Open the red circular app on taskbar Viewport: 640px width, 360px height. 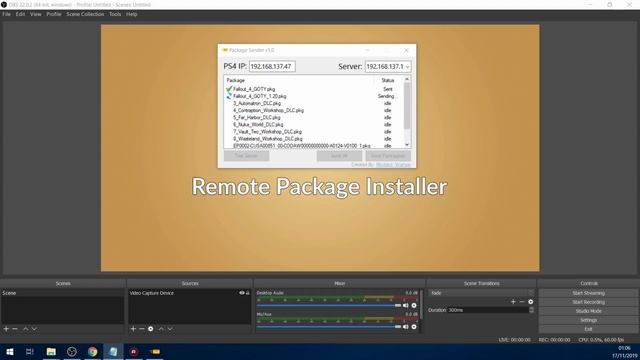[x=134, y=351]
